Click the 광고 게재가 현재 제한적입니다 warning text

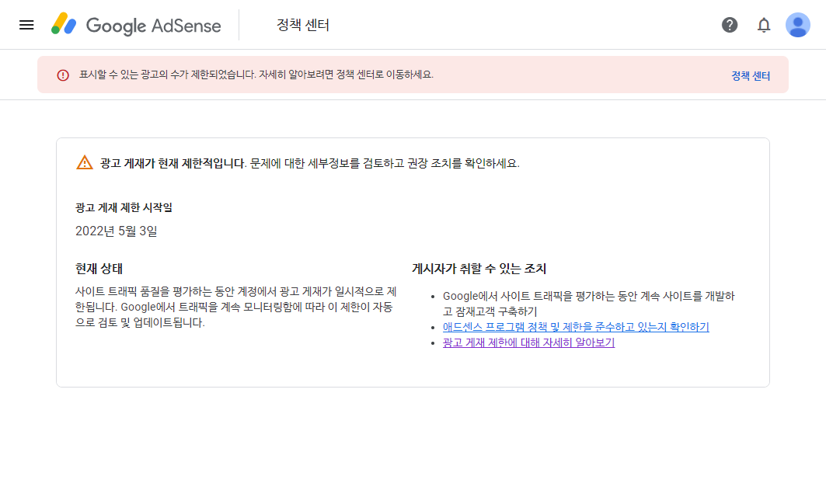[173, 163]
